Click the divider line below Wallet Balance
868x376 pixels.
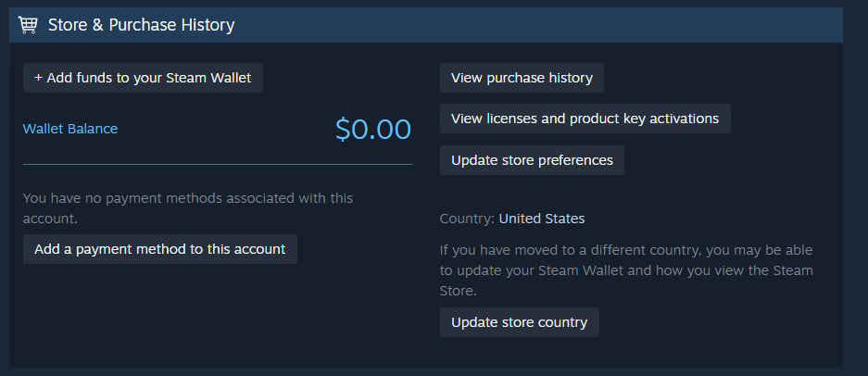[217, 165]
